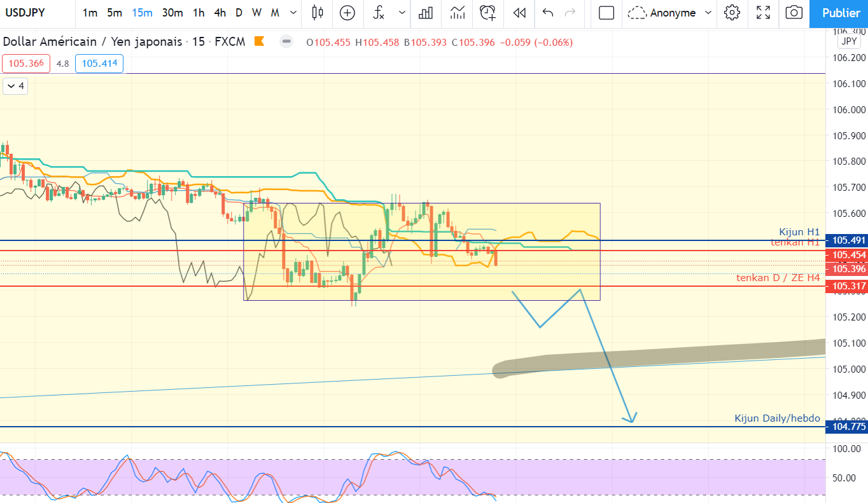Select the M monthly timeframe
868x503 pixels.
[x=275, y=13]
